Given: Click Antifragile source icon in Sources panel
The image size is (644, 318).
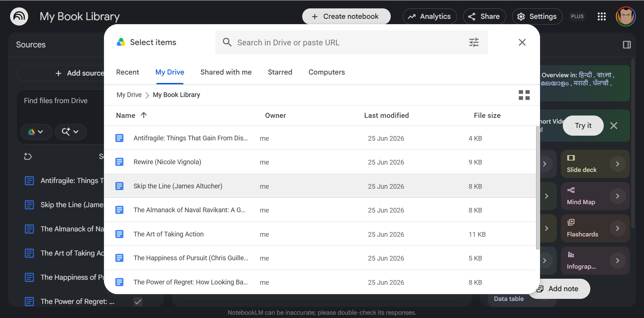Looking at the screenshot, I should (29, 181).
